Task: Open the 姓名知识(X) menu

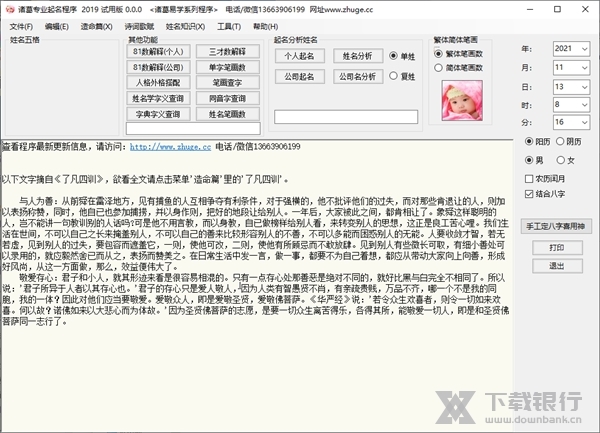Action: coord(185,26)
